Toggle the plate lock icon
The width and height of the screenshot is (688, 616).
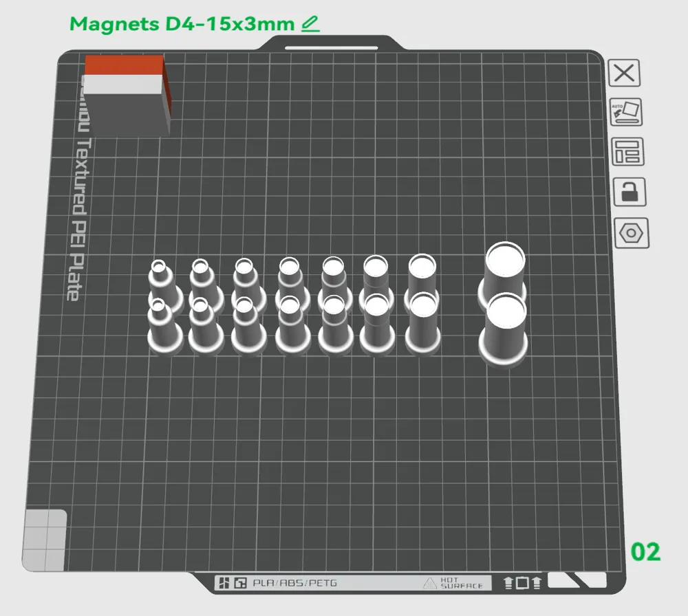(630, 192)
